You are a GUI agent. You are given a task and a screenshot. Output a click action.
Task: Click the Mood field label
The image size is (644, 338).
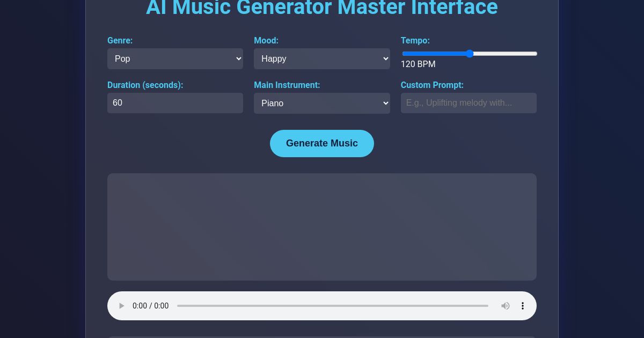pos(266,41)
